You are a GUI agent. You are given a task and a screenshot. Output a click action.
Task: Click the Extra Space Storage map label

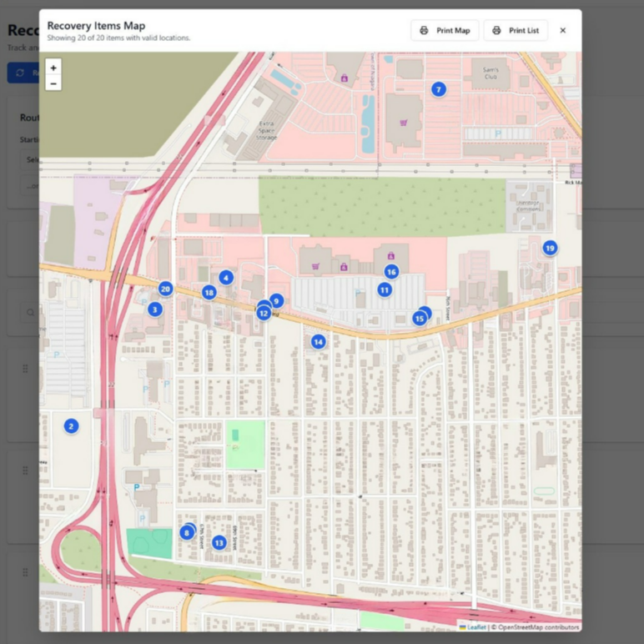tap(266, 130)
